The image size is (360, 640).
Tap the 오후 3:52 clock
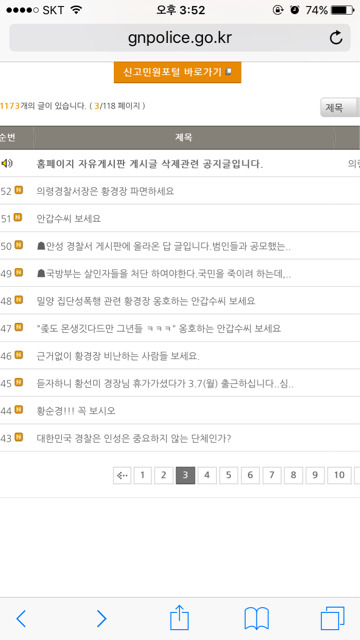180,10
